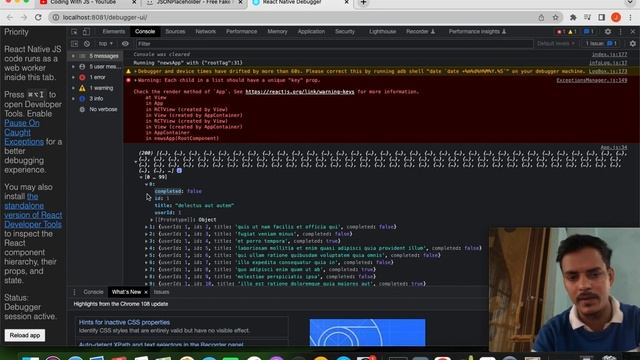This screenshot has width=640, height=360.
Task: Toggle the device toolbar icon
Action: pyautogui.click(x=86, y=32)
